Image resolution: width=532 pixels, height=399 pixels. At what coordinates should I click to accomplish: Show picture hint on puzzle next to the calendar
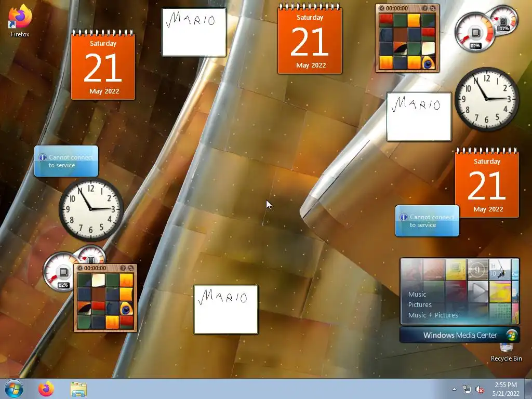point(425,8)
